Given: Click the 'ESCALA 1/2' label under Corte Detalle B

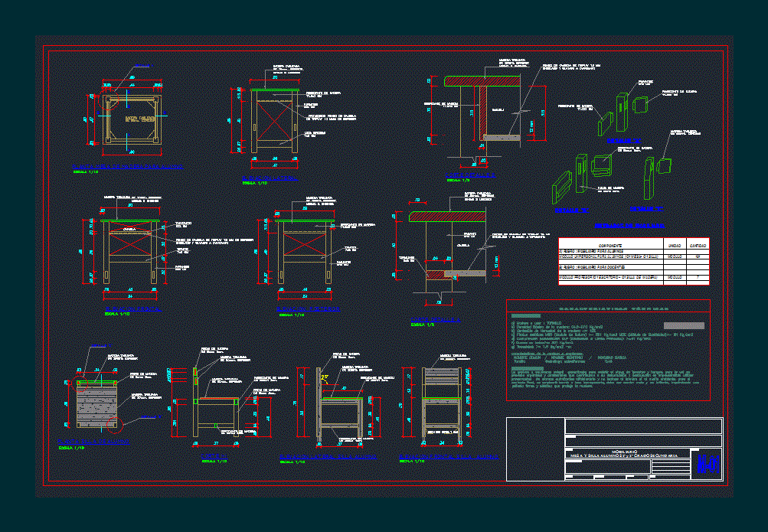Looking at the screenshot, I should point(459,180).
